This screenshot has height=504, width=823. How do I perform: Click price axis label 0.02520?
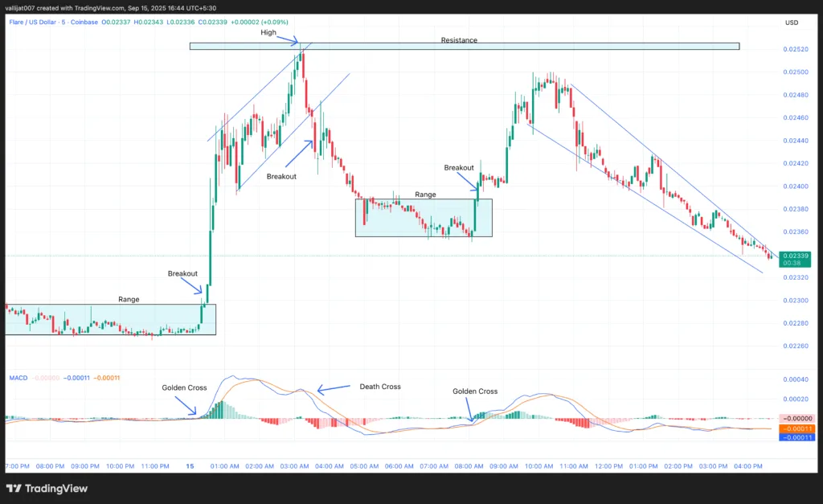coord(796,49)
